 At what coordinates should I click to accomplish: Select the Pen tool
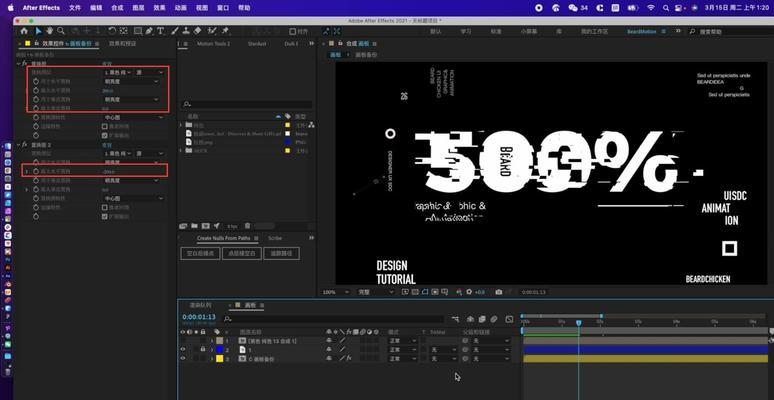tap(149, 31)
